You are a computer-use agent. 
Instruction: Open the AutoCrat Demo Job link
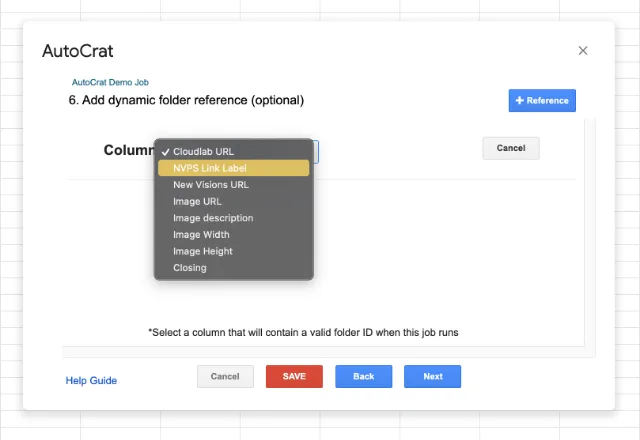pos(110,82)
